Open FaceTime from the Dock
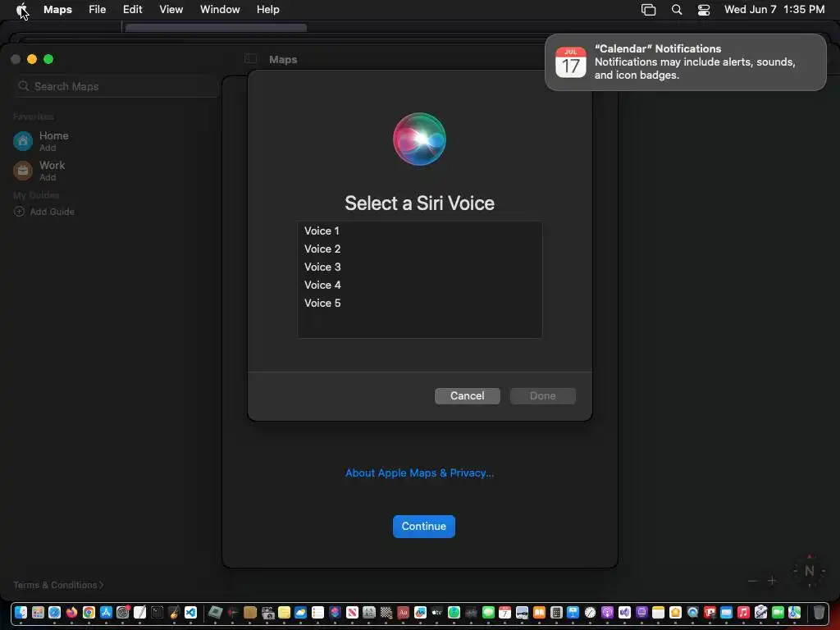The width and height of the screenshot is (840, 630). point(778,612)
